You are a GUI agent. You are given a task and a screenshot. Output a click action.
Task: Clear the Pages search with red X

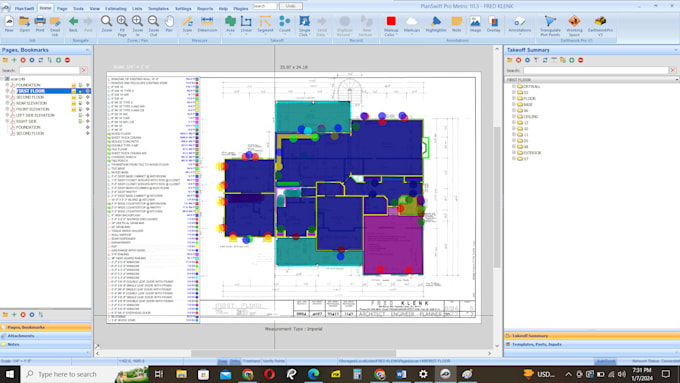pyautogui.click(x=84, y=70)
